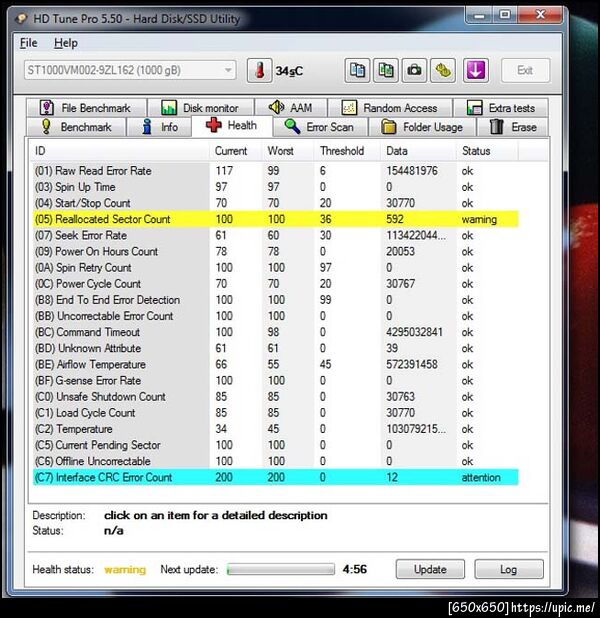Click the HD Tune Pro title bar icon
Viewport: 600px width, 618px height.
(21, 19)
